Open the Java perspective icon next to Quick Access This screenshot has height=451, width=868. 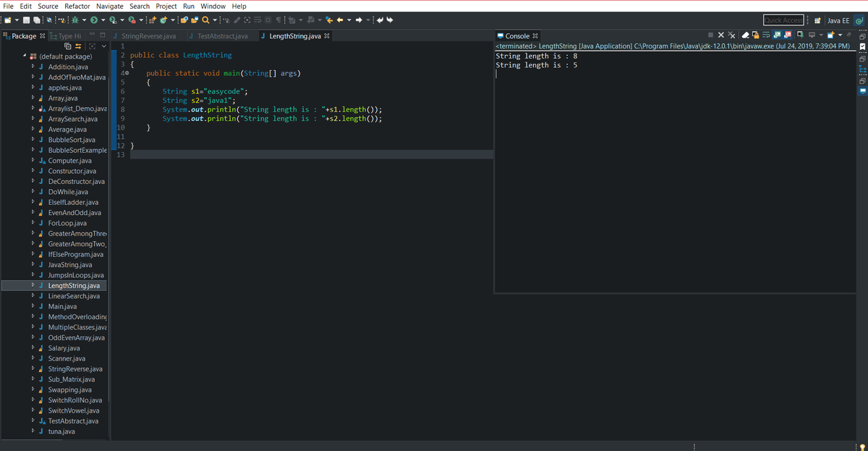[859, 20]
